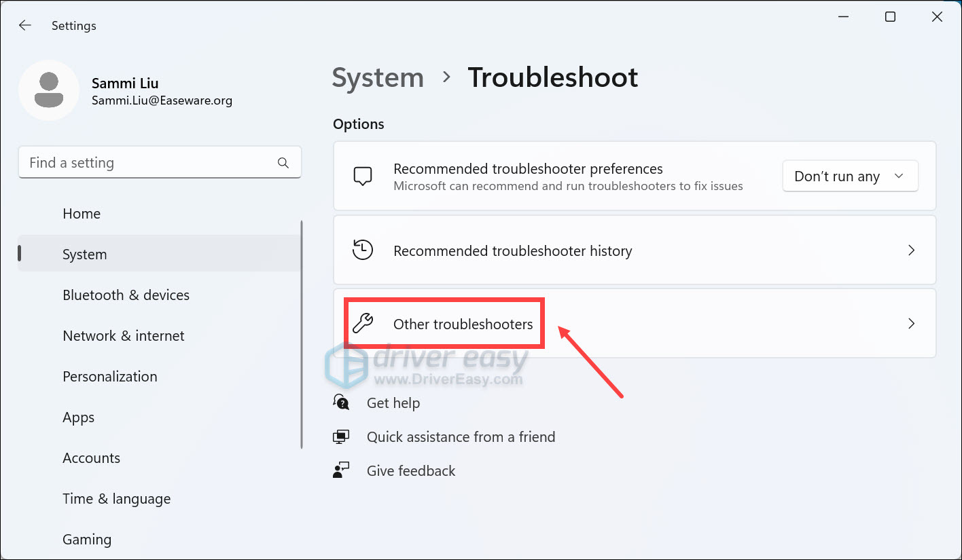This screenshot has height=560, width=962.
Task: Minimize the Settings window
Action: pyautogui.click(x=843, y=17)
